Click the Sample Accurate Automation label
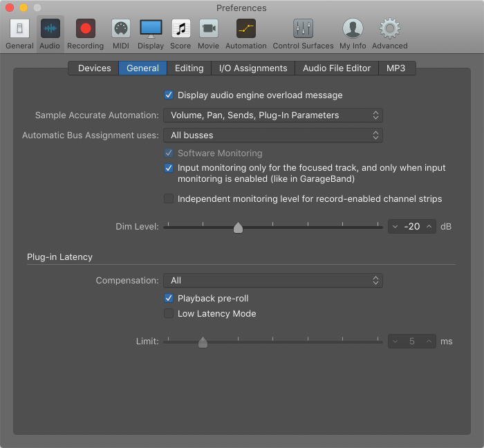 97,115
